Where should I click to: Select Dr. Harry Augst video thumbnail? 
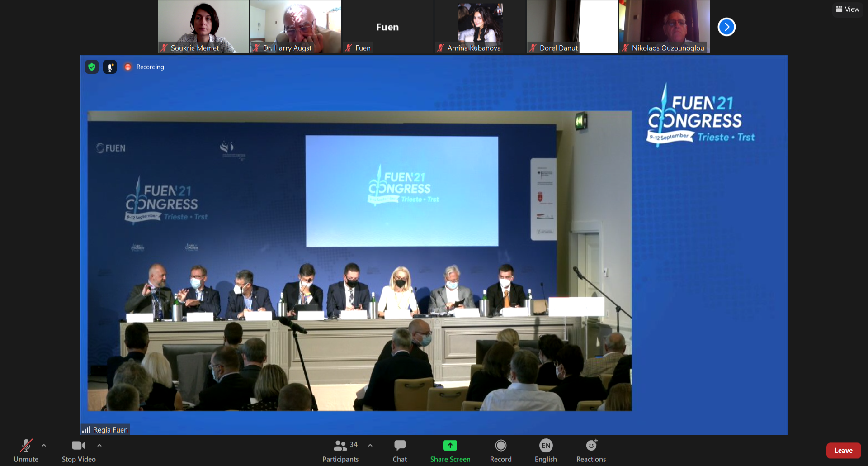pyautogui.click(x=296, y=27)
